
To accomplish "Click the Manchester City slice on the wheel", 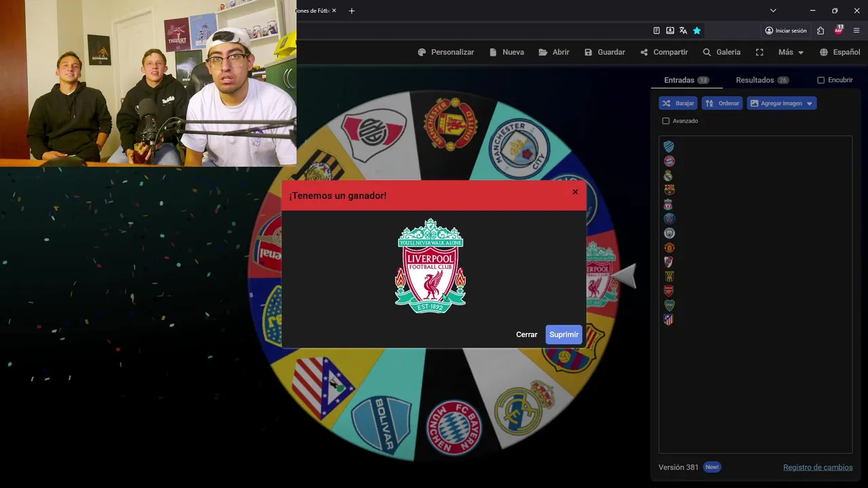I will click(519, 148).
